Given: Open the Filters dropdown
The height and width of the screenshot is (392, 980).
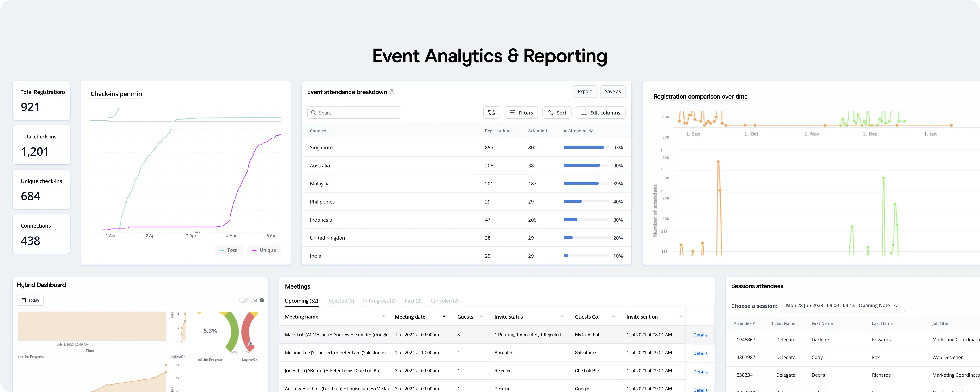Looking at the screenshot, I should click(521, 113).
